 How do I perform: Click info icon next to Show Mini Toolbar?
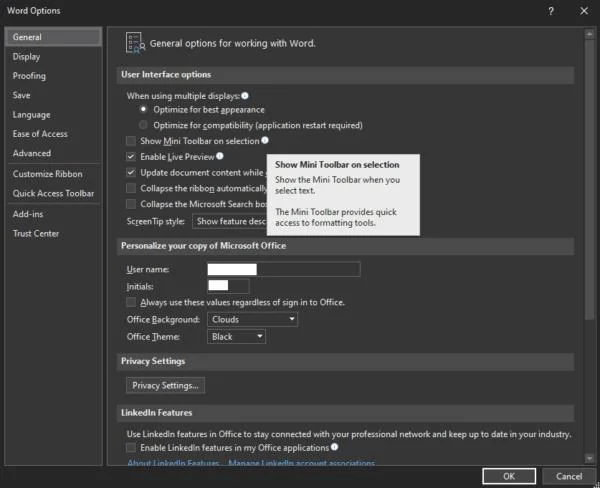point(265,140)
